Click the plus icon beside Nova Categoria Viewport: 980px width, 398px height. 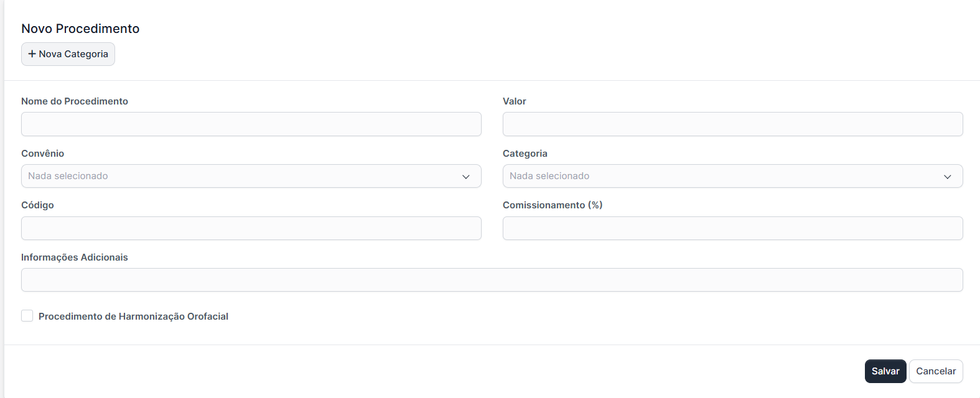pos(32,54)
